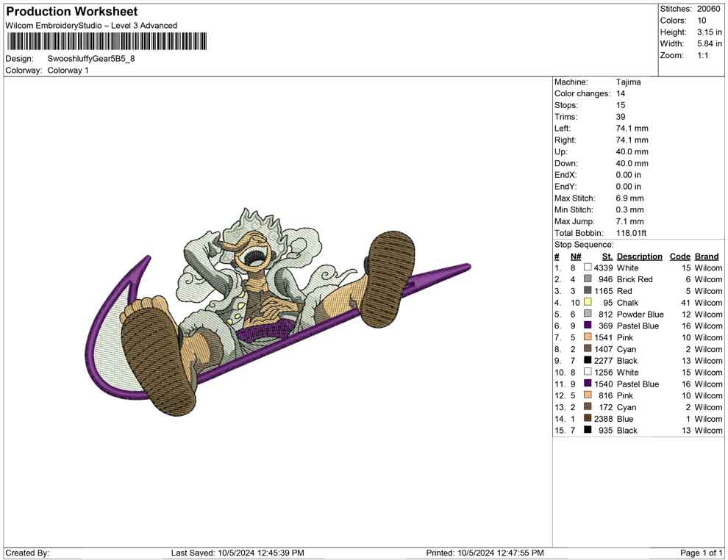
Task: Click the 'Stop Sequence:' label
Action: (x=584, y=245)
